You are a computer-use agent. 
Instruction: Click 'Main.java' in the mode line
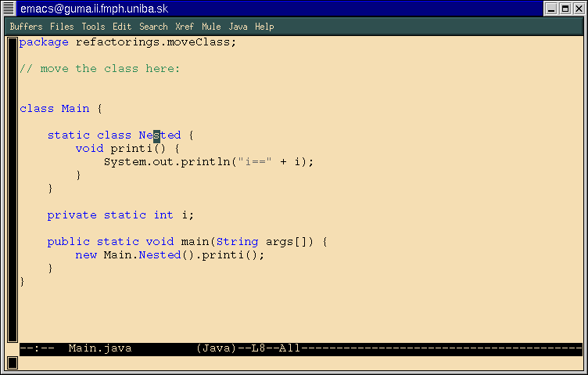tap(100, 348)
